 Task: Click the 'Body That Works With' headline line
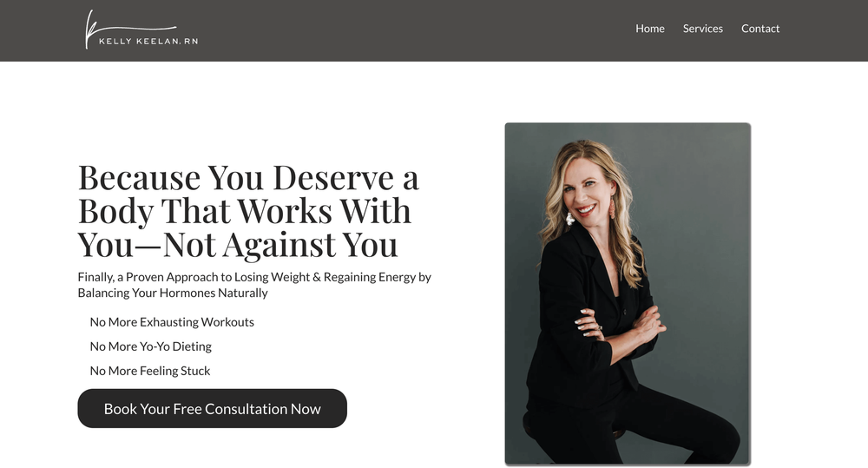(x=245, y=211)
